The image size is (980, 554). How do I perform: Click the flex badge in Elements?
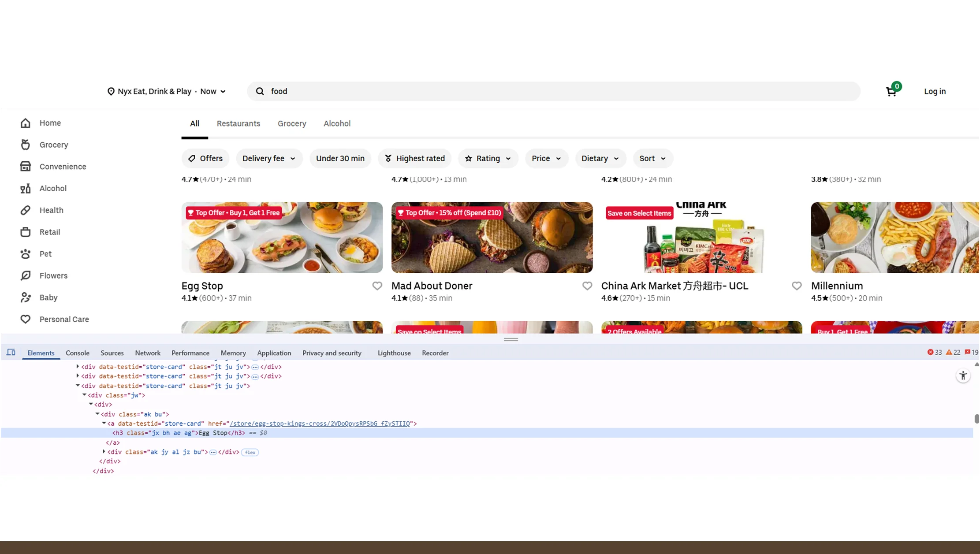point(250,452)
